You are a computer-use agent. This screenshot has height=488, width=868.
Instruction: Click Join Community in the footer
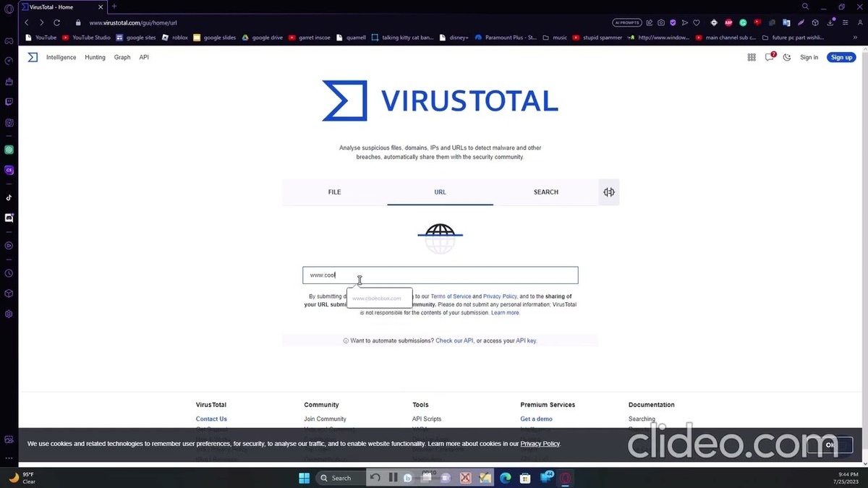pos(325,419)
